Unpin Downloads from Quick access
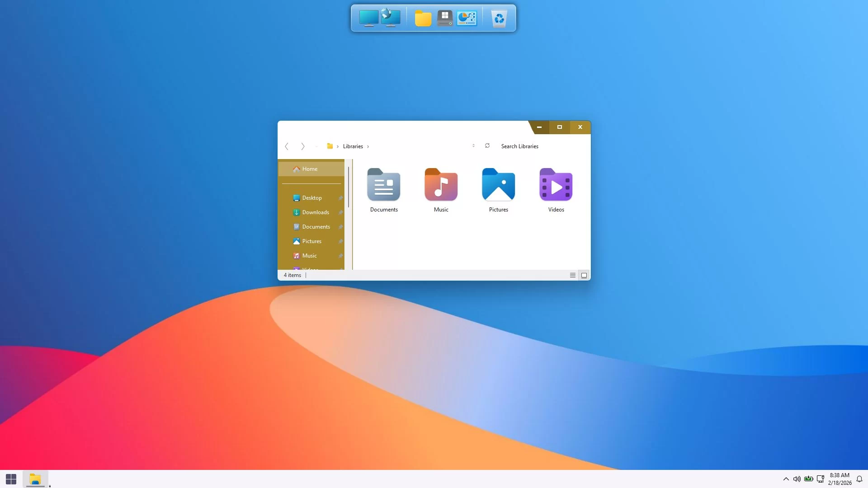This screenshot has width=868, height=488. coord(340,212)
